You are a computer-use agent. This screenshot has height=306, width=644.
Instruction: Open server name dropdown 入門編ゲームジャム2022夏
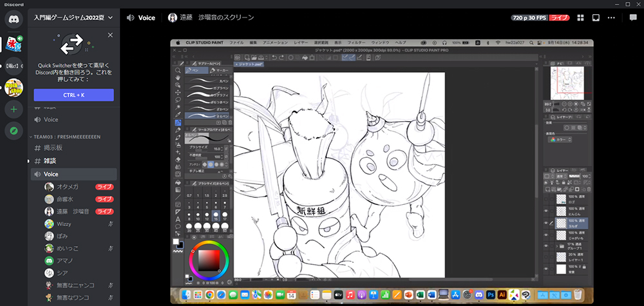coord(73,17)
